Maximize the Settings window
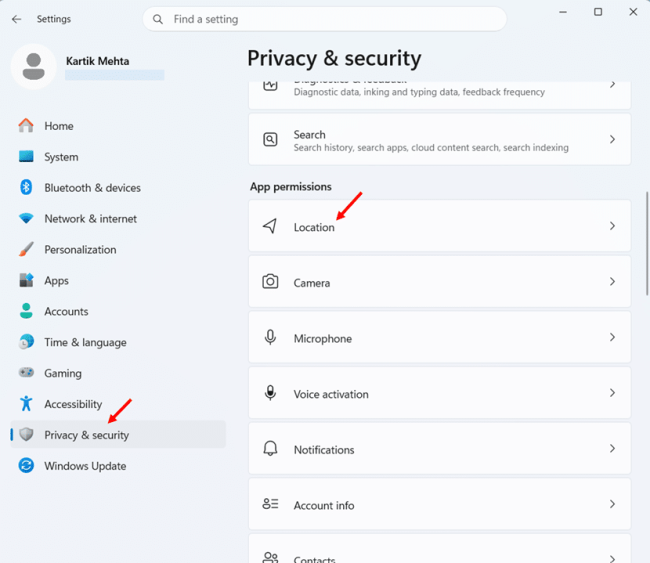650x563 pixels. pyautogui.click(x=598, y=12)
